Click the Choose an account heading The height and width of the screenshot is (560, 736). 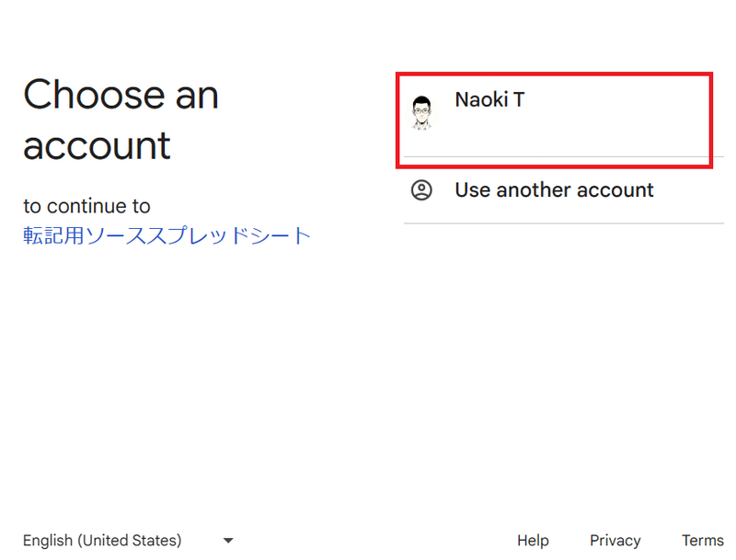tap(121, 120)
